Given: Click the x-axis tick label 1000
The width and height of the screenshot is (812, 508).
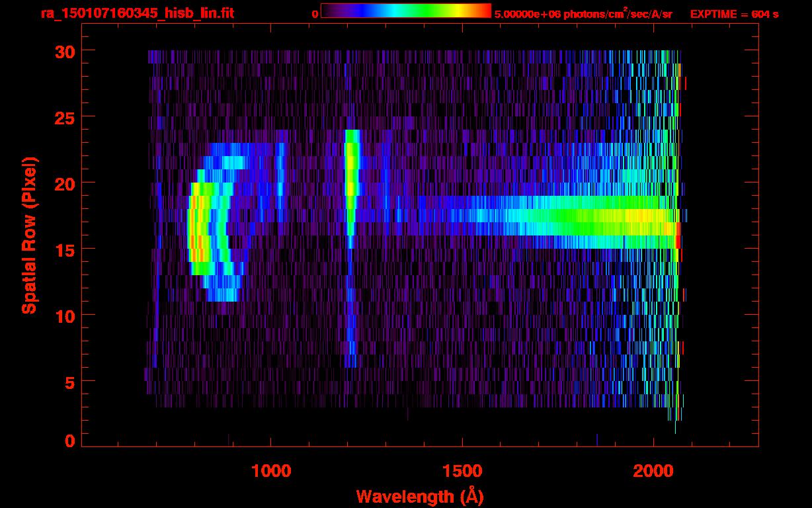Looking at the screenshot, I should 271,471.
